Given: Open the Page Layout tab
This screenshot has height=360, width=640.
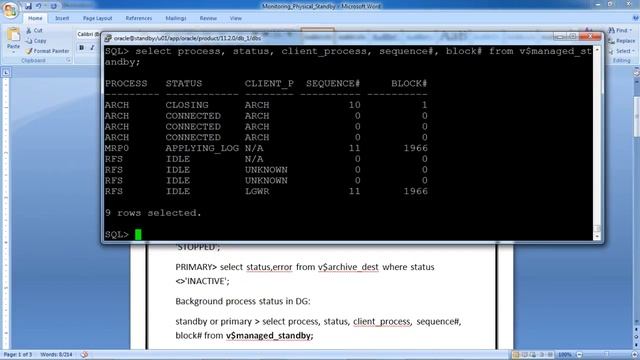Looking at the screenshot, I should [x=98, y=18].
